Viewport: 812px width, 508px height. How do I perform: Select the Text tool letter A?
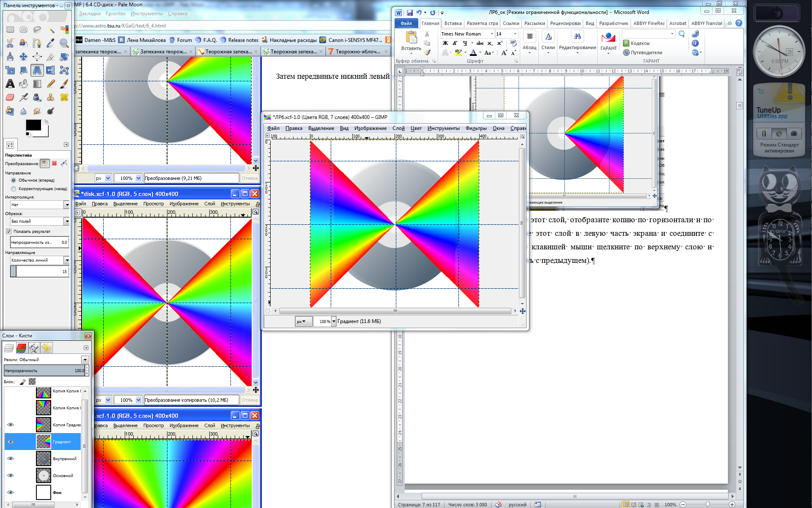click(10, 84)
